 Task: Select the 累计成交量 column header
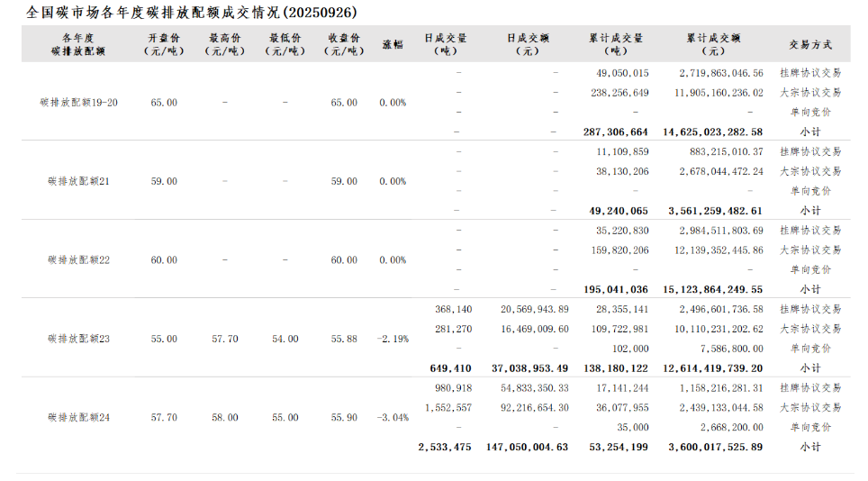(x=616, y=44)
